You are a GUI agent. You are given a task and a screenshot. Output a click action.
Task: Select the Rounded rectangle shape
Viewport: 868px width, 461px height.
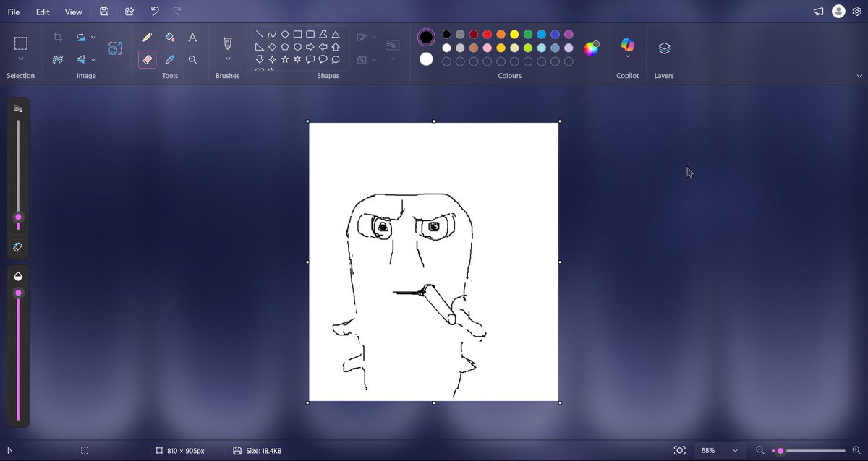point(310,34)
